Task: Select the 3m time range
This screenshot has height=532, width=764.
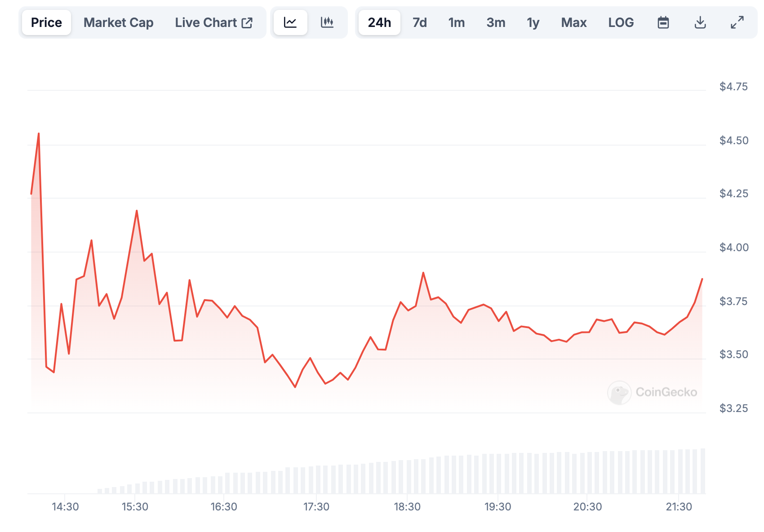Action: click(x=496, y=22)
